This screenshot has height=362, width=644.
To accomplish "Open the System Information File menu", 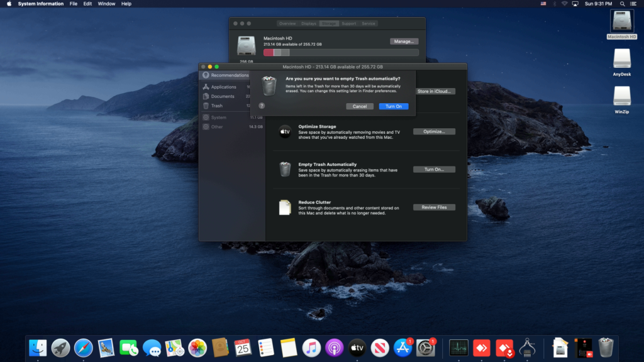I will coord(74,3).
